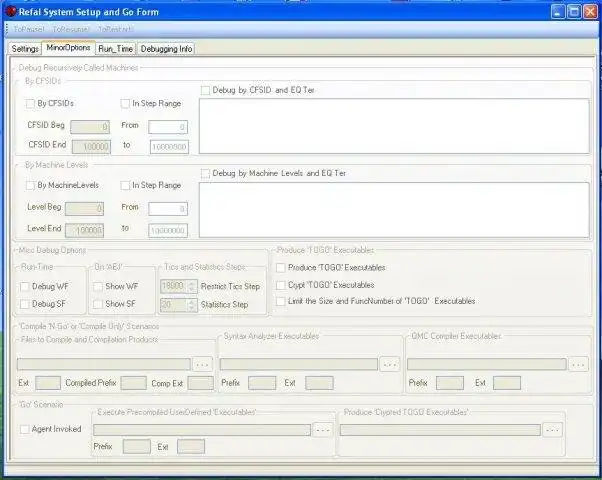
Task: Open the Run_Time tab
Action: (116, 49)
